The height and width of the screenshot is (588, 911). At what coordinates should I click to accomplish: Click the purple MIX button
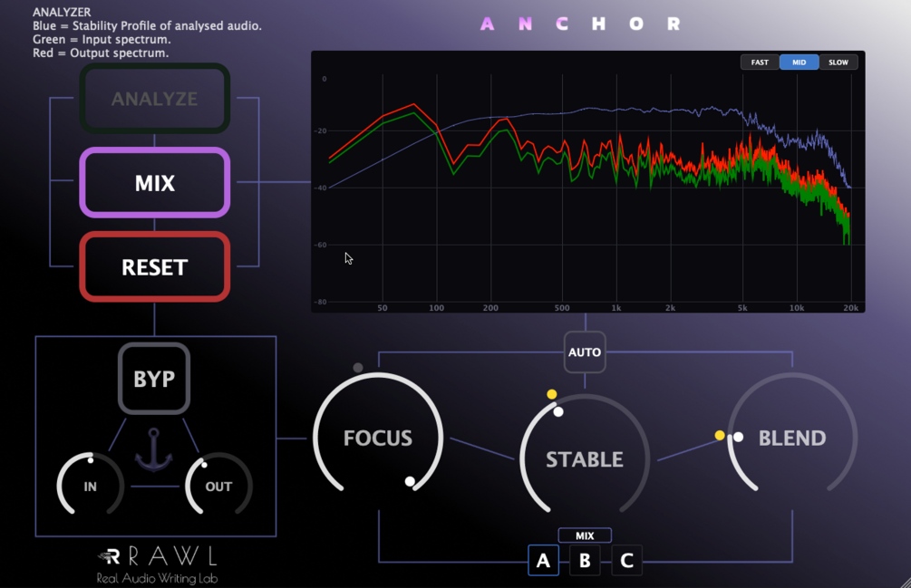[x=154, y=183]
